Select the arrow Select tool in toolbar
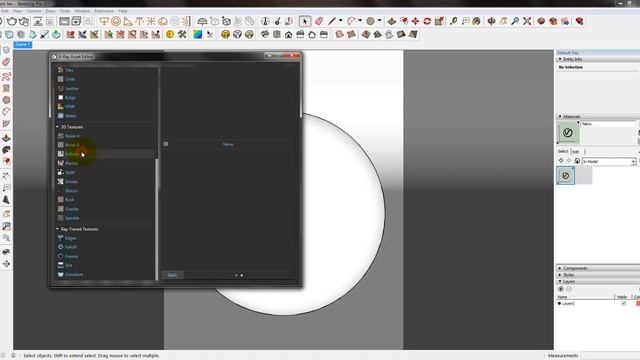The height and width of the screenshot is (360, 640). click(x=304, y=21)
